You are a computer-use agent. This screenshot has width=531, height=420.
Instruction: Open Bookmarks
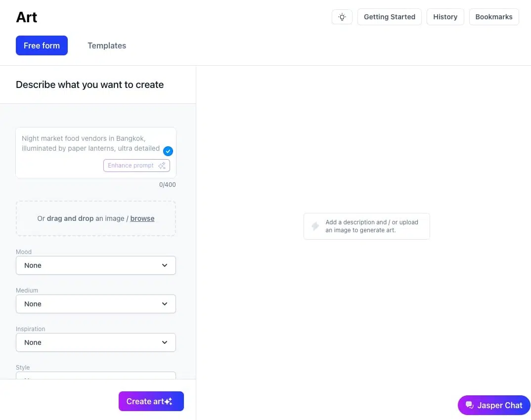coord(493,17)
